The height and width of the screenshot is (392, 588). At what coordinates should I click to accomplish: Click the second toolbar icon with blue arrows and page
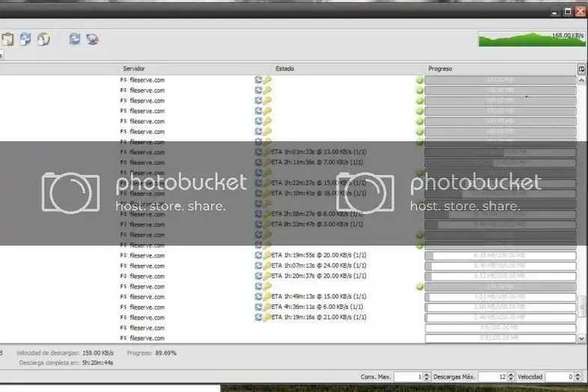tap(25, 39)
